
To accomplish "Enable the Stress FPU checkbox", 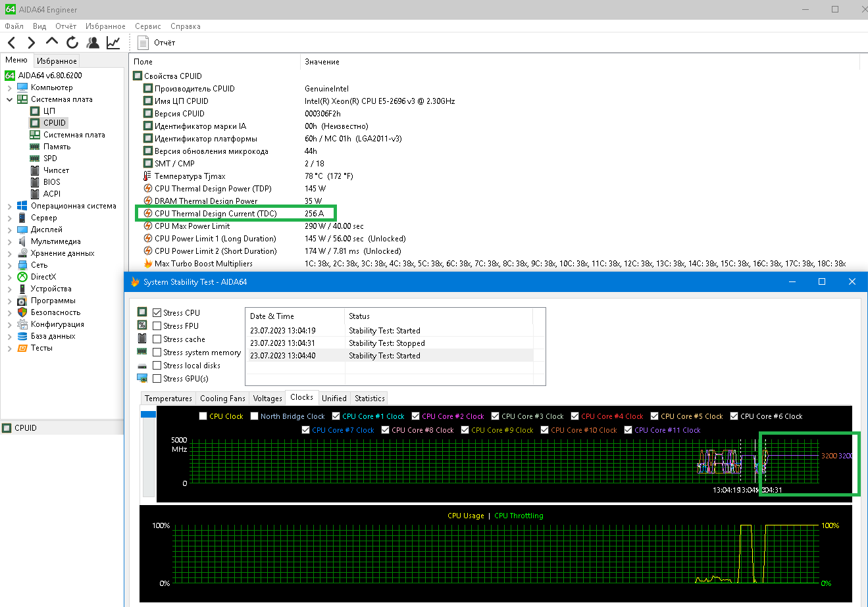I will pos(157,326).
